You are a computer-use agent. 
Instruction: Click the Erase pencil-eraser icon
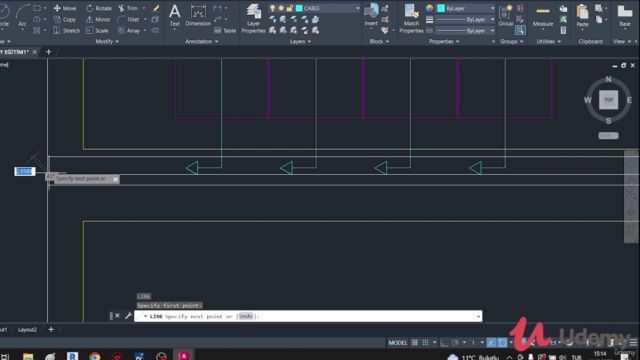156,8
